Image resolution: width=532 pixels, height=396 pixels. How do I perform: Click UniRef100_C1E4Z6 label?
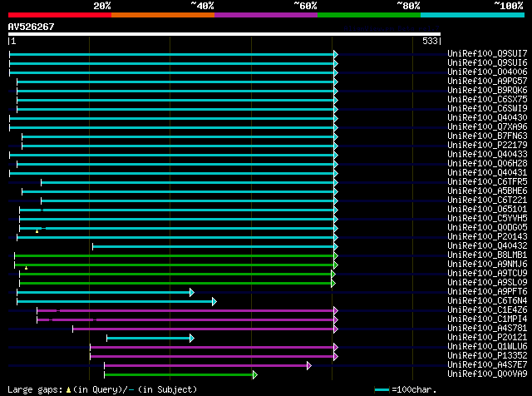click(487, 310)
